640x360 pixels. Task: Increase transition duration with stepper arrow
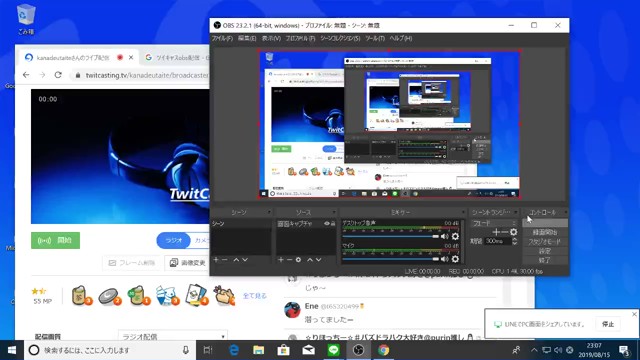(x=515, y=239)
